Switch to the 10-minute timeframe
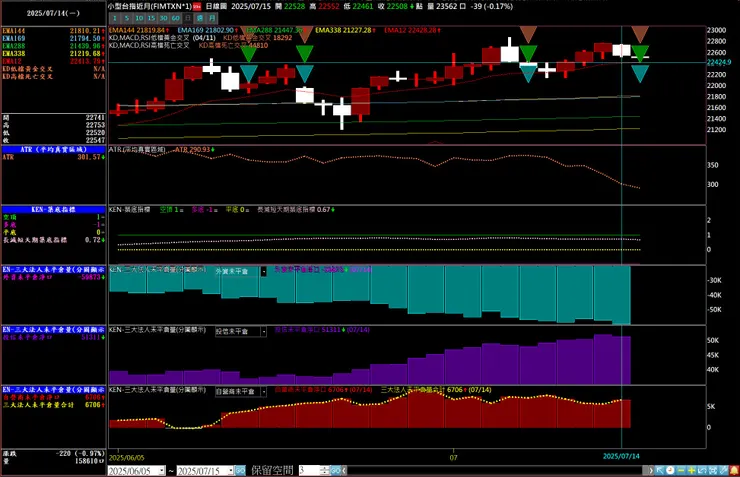The width and height of the screenshot is (740, 477). click(139, 18)
